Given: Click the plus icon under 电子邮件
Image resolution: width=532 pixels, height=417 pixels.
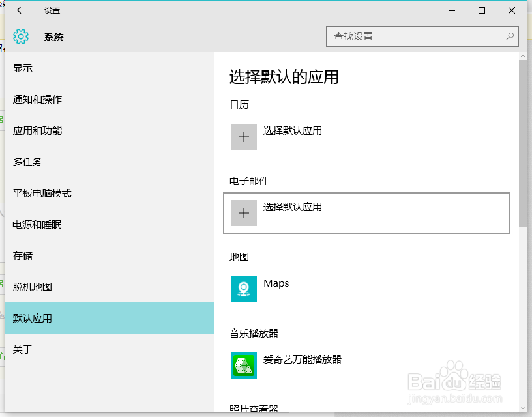Looking at the screenshot, I should (x=243, y=213).
